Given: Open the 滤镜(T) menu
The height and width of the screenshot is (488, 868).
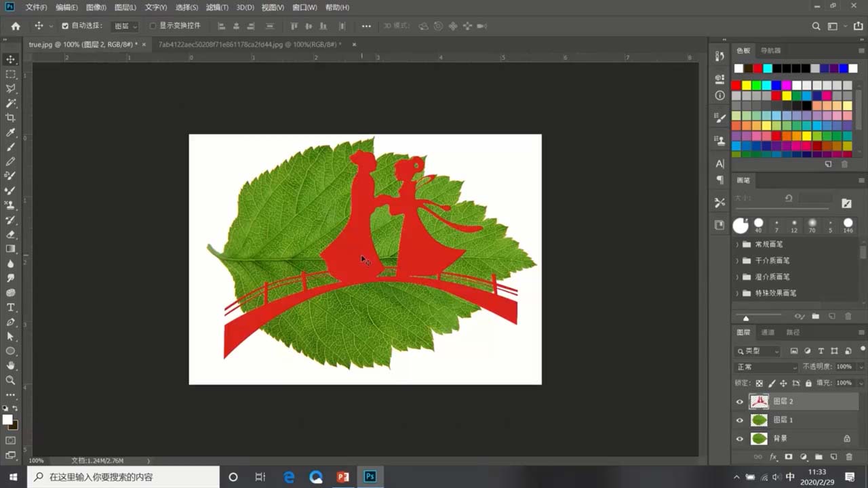Looking at the screenshot, I should [x=217, y=7].
